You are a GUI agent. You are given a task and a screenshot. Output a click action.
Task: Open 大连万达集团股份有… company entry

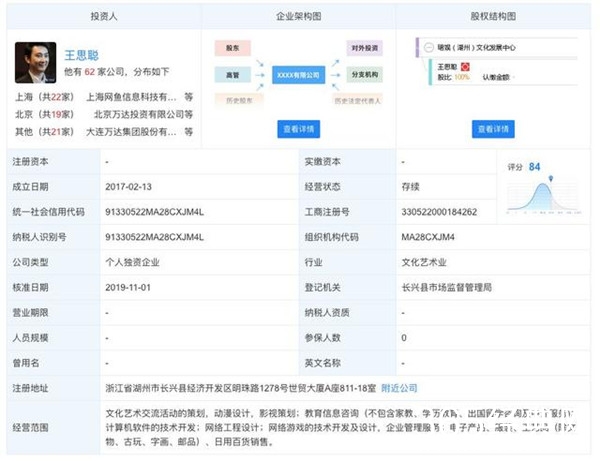tap(131, 132)
